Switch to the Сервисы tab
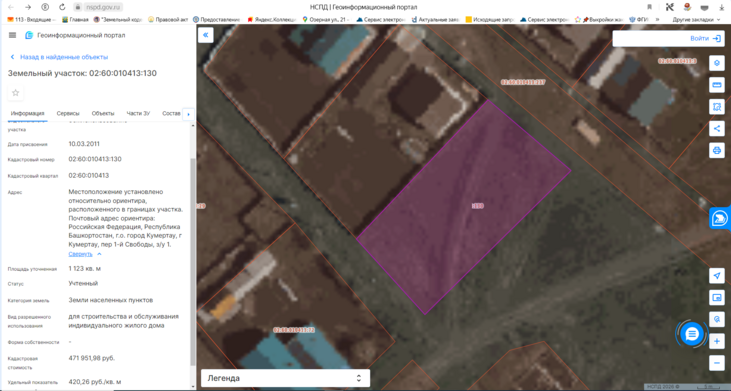Image resolution: width=731 pixels, height=391 pixels. pyautogui.click(x=68, y=113)
